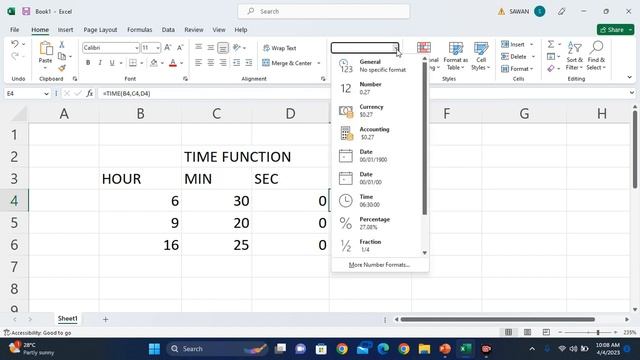
Task: Click the Borders icon
Action: click(133, 63)
